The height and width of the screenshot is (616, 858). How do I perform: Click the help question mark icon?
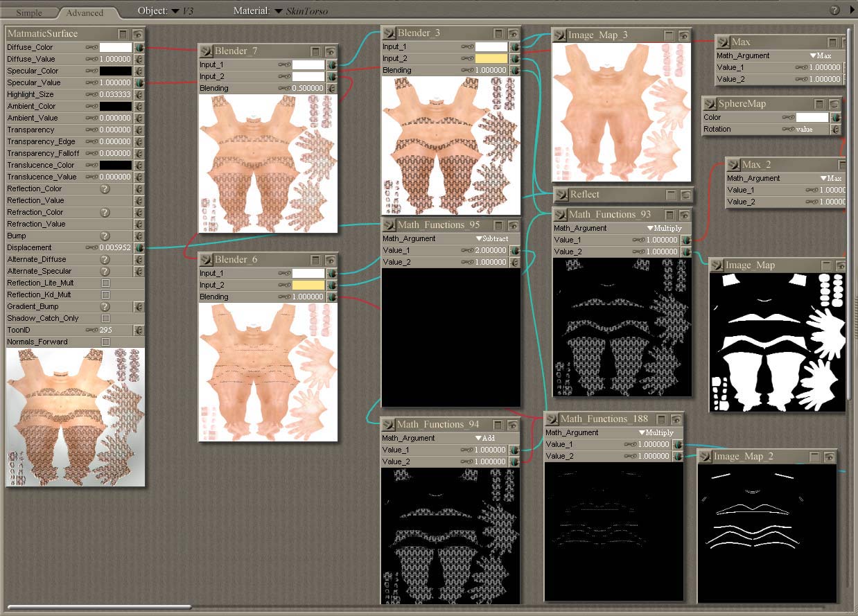pyautogui.click(x=834, y=10)
